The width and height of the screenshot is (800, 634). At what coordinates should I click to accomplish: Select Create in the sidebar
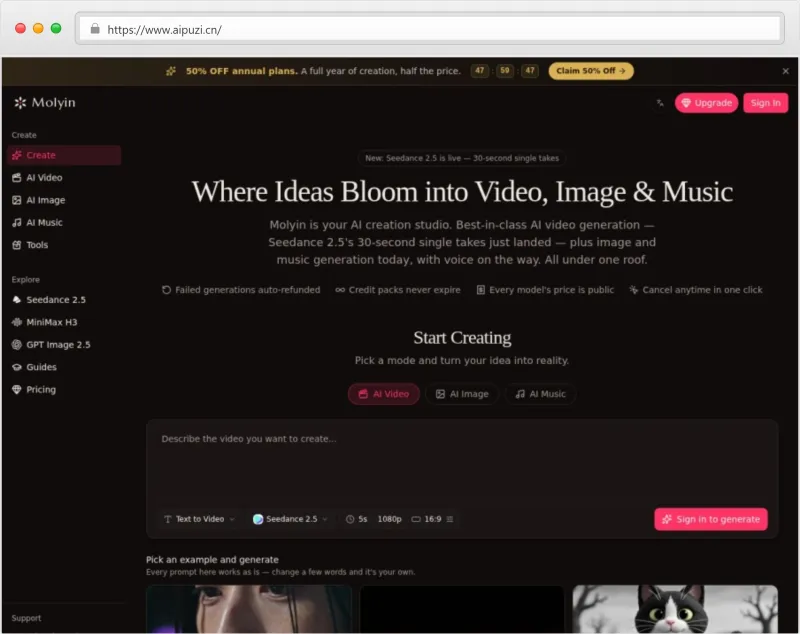pos(64,155)
